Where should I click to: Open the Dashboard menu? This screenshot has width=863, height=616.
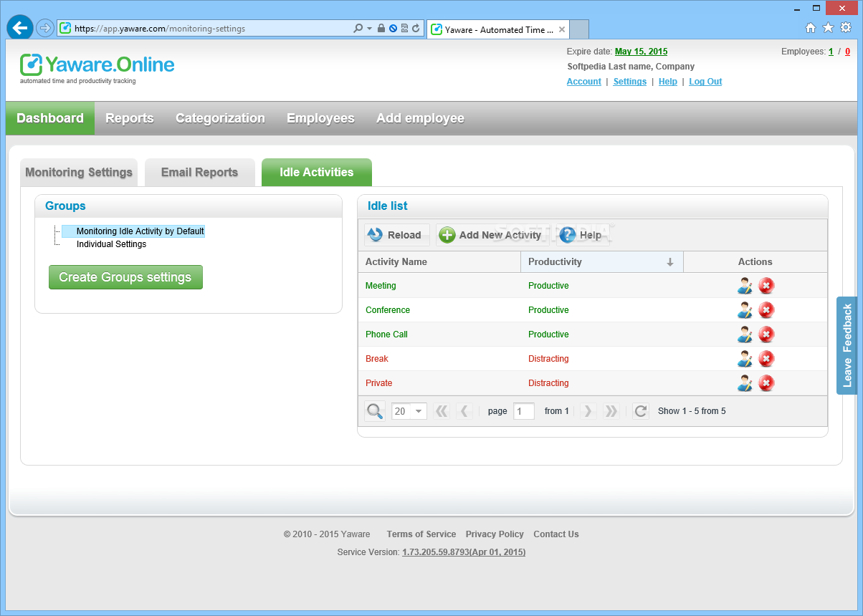pos(50,118)
